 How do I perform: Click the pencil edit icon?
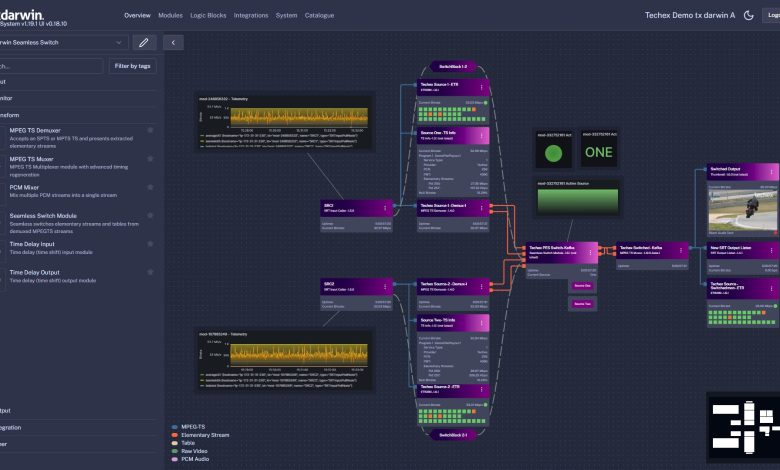[x=146, y=42]
